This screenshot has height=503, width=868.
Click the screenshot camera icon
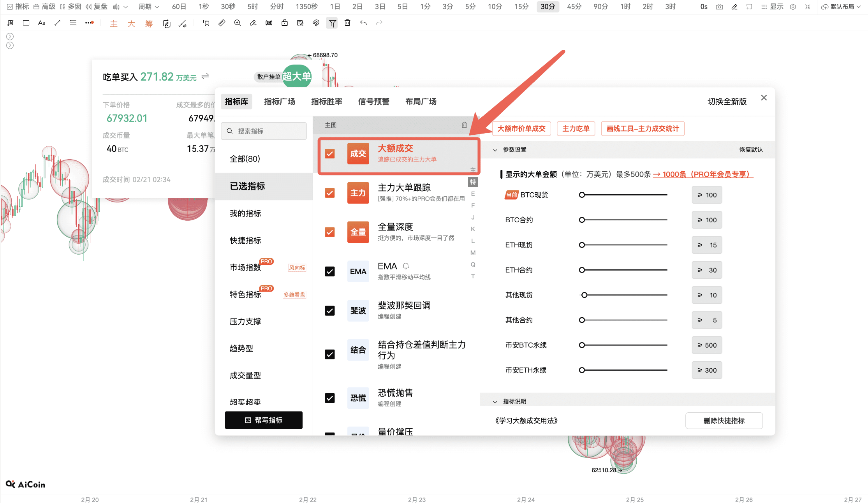(x=719, y=7)
